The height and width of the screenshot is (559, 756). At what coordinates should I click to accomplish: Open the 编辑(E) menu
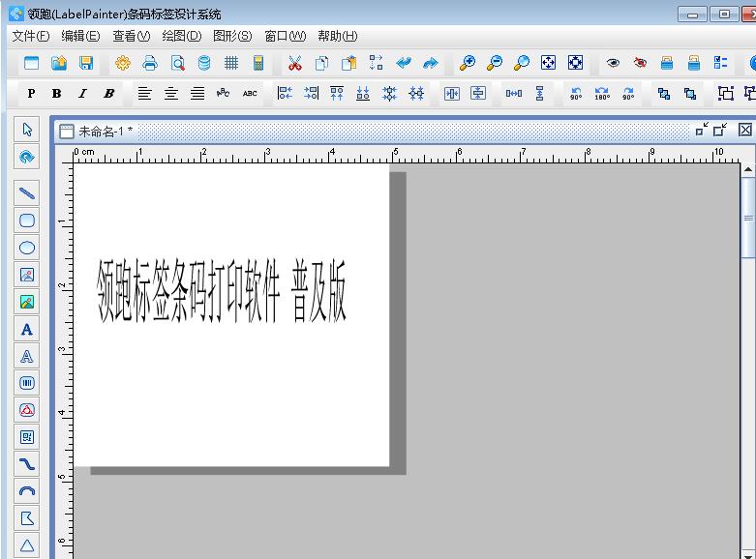point(80,36)
